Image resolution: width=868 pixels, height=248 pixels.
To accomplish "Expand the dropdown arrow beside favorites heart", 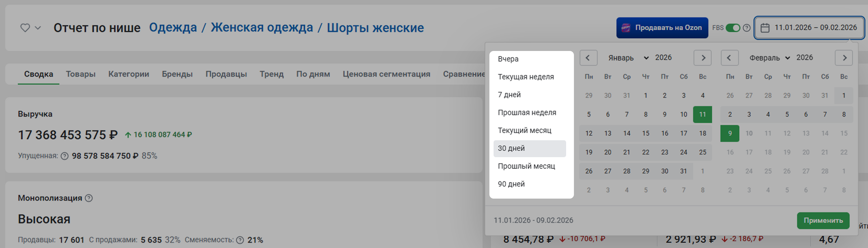I will (x=38, y=28).
